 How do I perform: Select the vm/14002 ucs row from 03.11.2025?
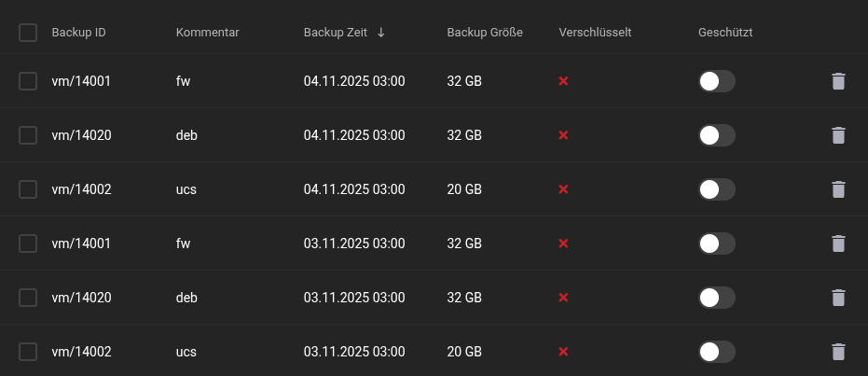[x=28, y=352]
